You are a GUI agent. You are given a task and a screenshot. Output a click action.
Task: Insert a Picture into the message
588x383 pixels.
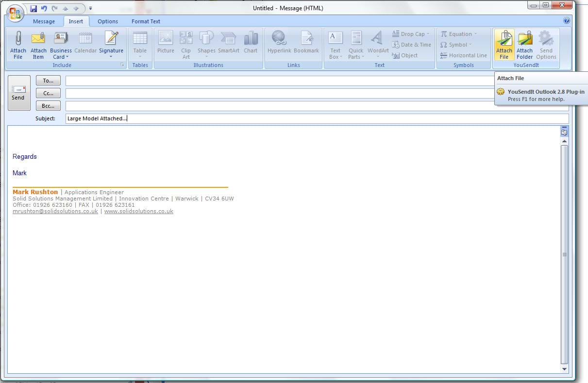(x=165, y=44)
